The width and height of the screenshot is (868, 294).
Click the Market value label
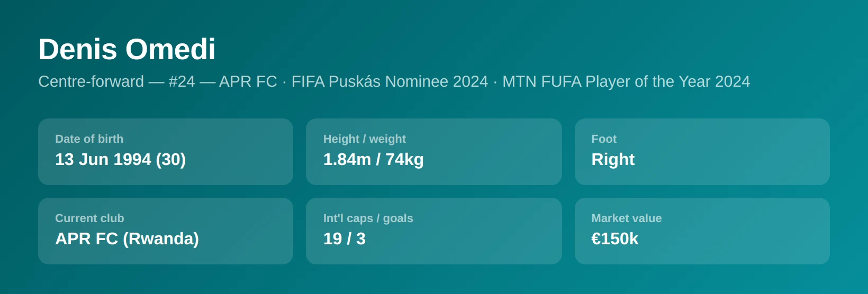(627, 218)
